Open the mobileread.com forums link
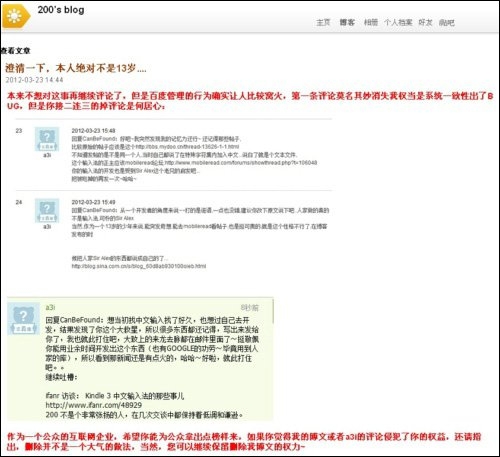This screenshot has height=457, width=500. [x=241, y=163]
